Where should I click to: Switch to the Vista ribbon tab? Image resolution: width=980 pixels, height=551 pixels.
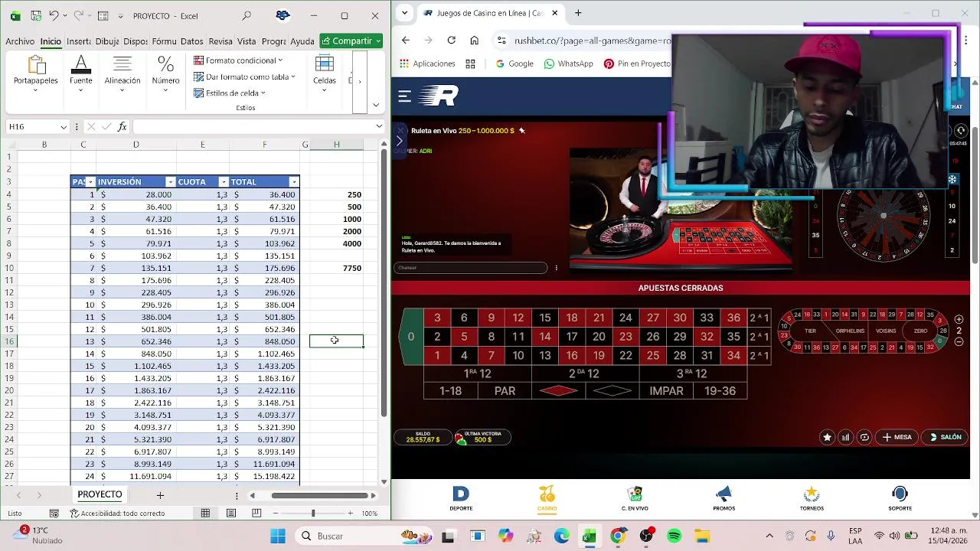pyautogui.click(x=247, y=41)
